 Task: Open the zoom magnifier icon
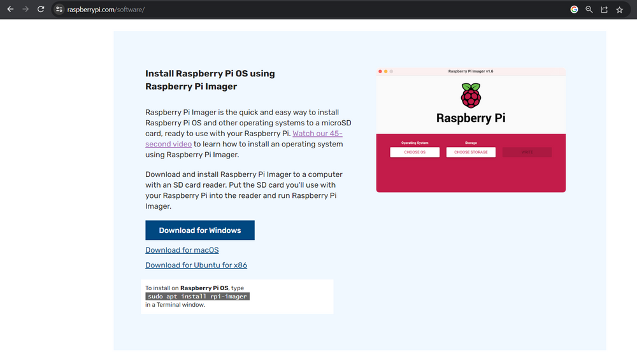point(589,10)
